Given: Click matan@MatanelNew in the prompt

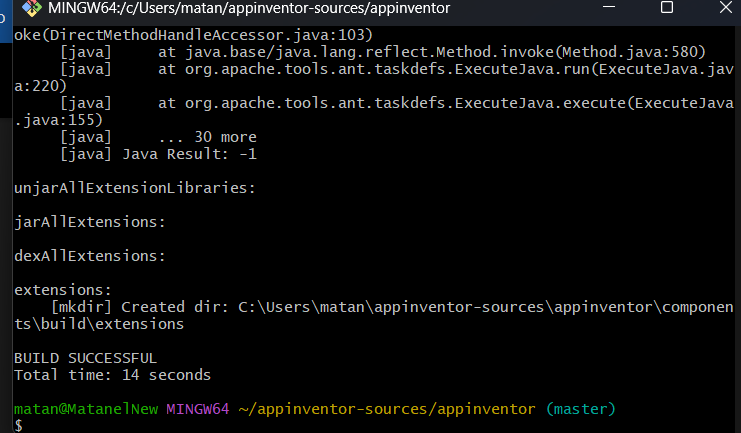Looking at the screenshot, I should tap(85, 409).
